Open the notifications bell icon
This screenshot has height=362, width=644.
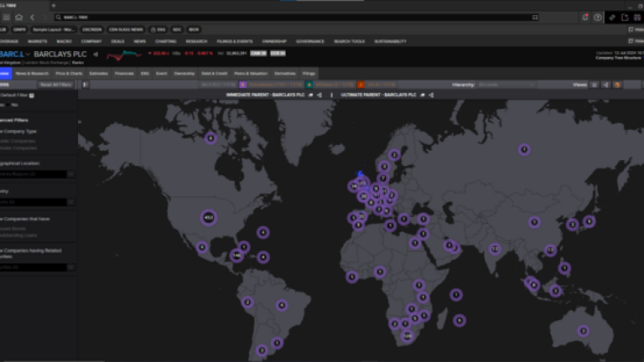[584, 17]
